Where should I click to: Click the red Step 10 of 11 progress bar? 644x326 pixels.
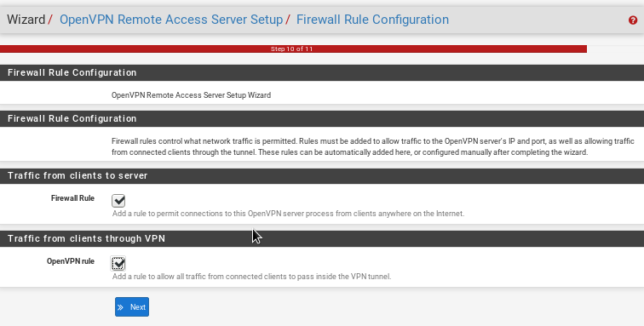[x=293, y=49]
